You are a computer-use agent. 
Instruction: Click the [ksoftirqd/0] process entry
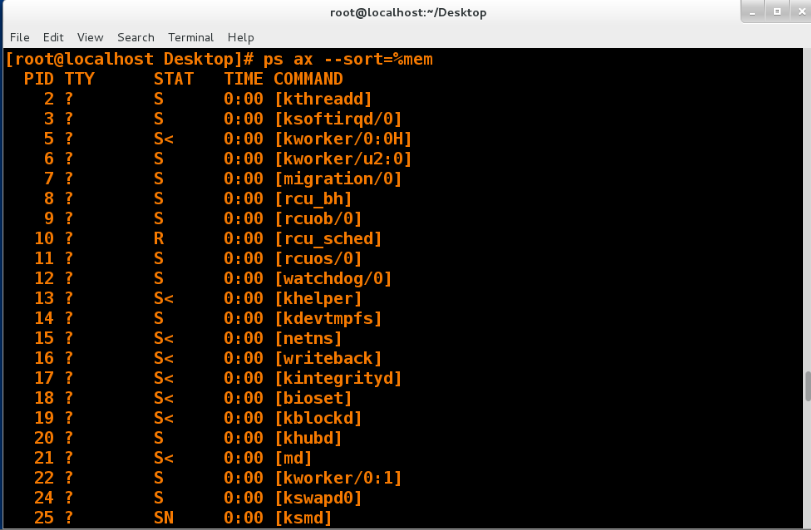[338, 119]
